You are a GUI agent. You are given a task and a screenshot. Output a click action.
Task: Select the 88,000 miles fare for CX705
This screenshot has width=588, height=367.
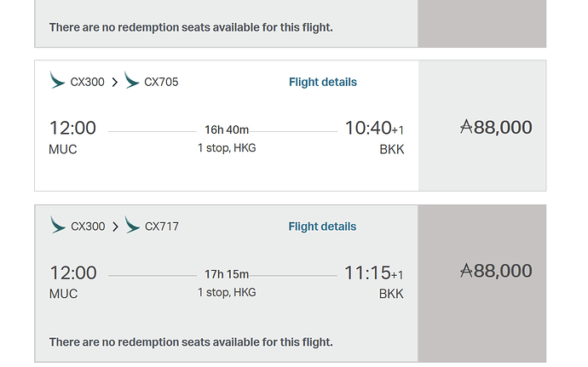click(496, 128)
